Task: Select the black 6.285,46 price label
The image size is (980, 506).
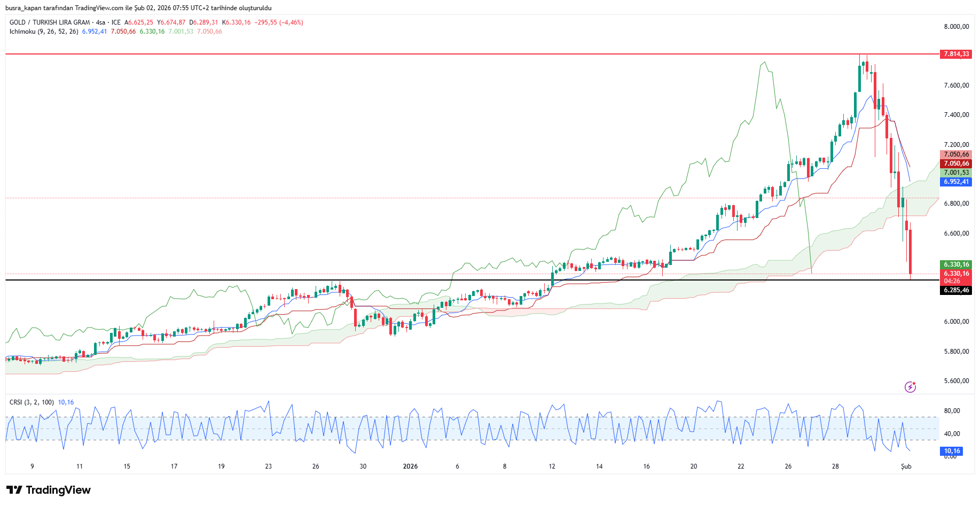Action: coord(955,290)
